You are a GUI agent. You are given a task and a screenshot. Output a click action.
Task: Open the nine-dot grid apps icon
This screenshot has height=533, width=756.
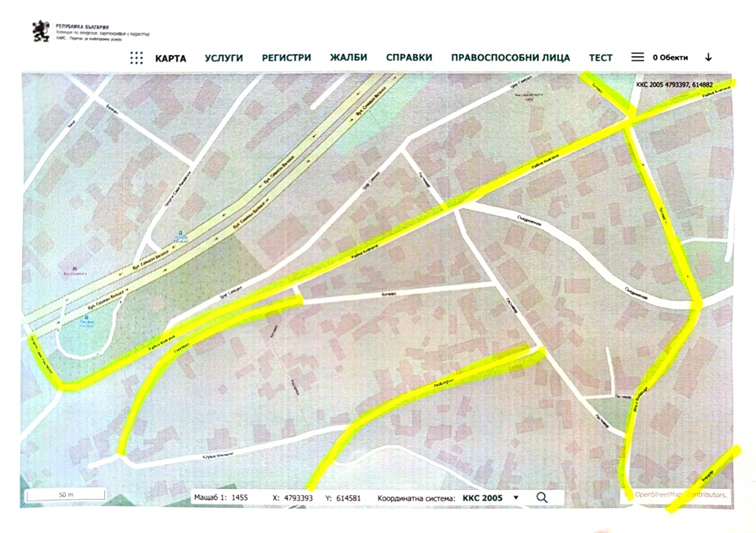[x=136, y=58]
